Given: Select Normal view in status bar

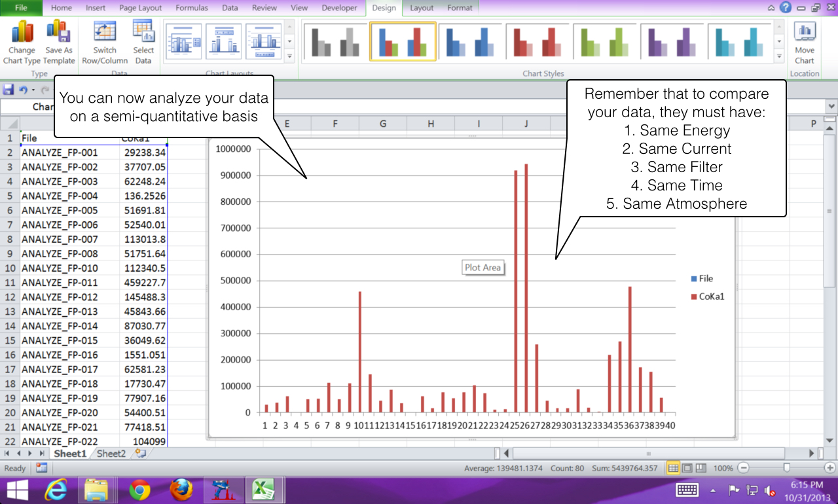Looking at the screenshot, I should pos(673,468).
